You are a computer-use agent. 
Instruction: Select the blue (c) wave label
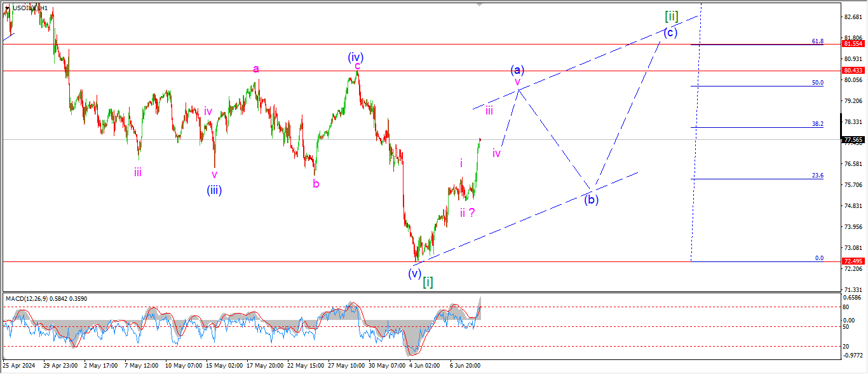click(x=670, y=32)
